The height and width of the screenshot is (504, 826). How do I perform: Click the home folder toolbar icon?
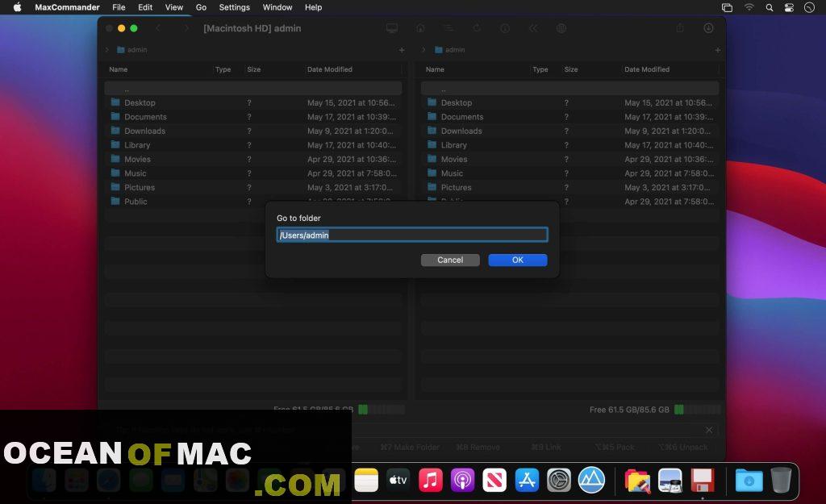click(x=420, y=28)
